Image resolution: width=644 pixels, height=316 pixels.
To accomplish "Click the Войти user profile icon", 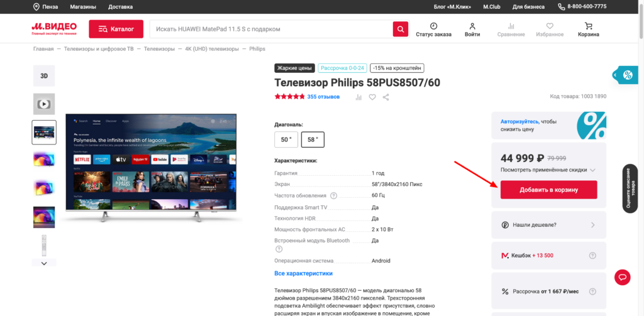I will click(x=472, y=26).
